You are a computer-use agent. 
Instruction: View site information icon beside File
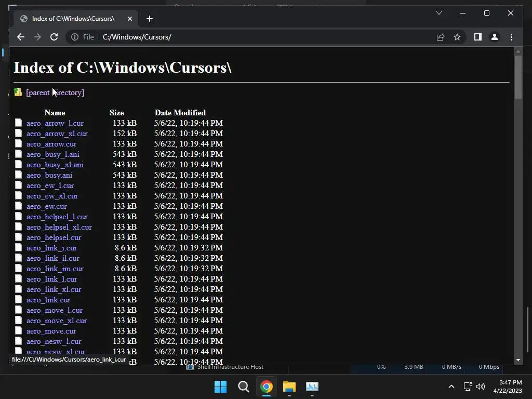click(x=75, y=37)
